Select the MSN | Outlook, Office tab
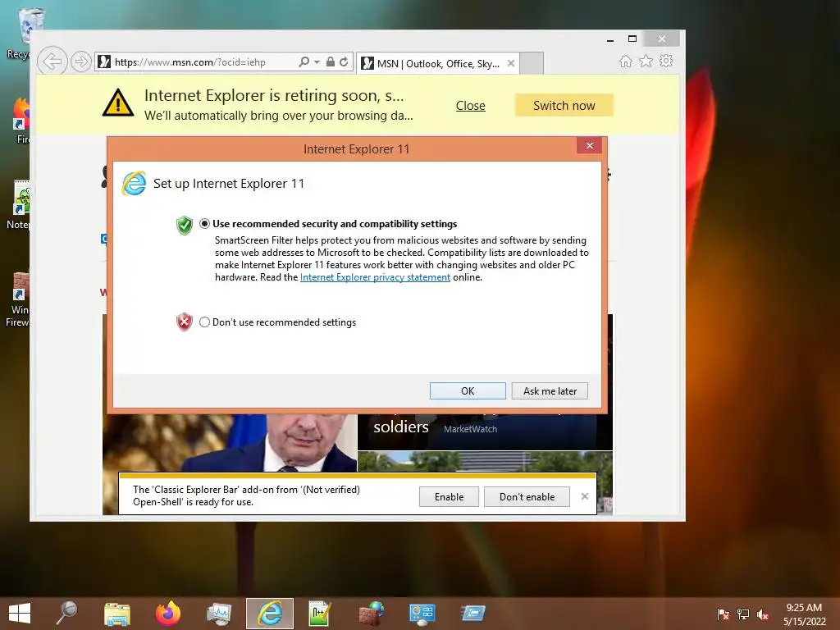 click(x=438, y=64)
